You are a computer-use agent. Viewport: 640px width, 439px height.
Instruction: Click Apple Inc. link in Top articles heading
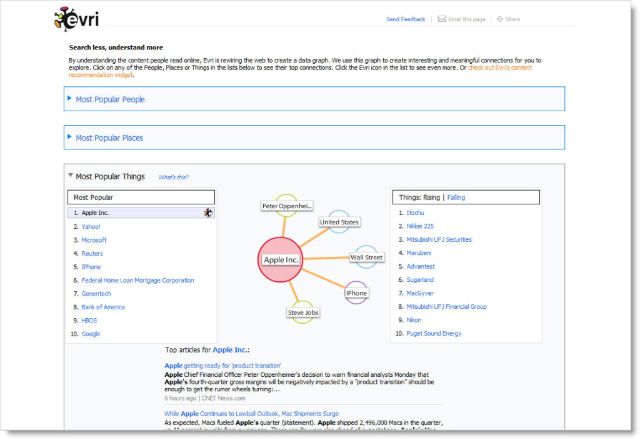point(230,350)
